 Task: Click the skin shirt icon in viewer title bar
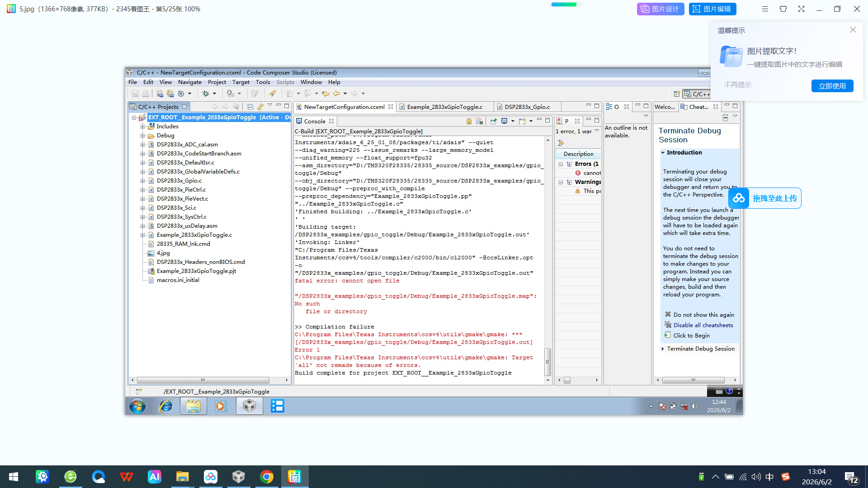click(x=783, y=9)
